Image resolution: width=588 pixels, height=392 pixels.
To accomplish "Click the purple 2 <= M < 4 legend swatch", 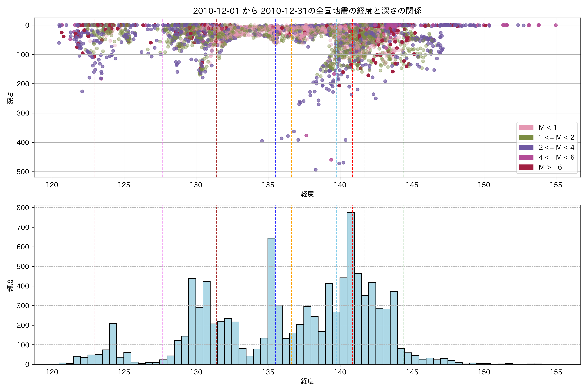I will tap(526, 147).
